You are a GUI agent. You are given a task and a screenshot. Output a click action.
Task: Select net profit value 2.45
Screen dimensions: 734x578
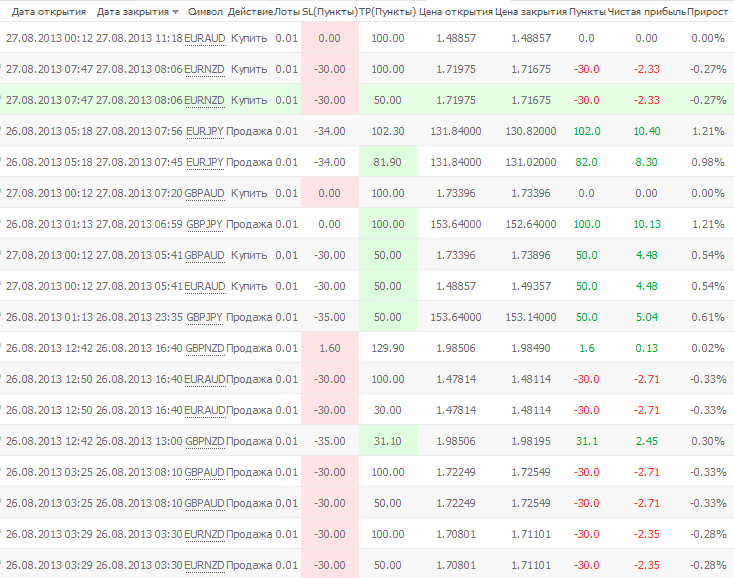click(x=646, y=441)
